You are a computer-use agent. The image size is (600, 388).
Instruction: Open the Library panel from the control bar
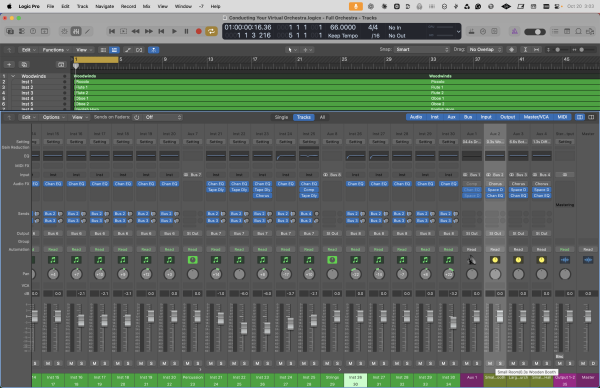pyautogui.click(x=10, y=31)
